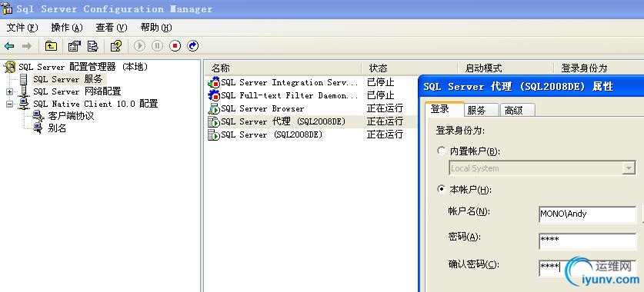The height and width of the screenshot is (292, 644).
Task: Click the SQL Server 配置管理器 root node icon
Action: [x=9, y=67]
